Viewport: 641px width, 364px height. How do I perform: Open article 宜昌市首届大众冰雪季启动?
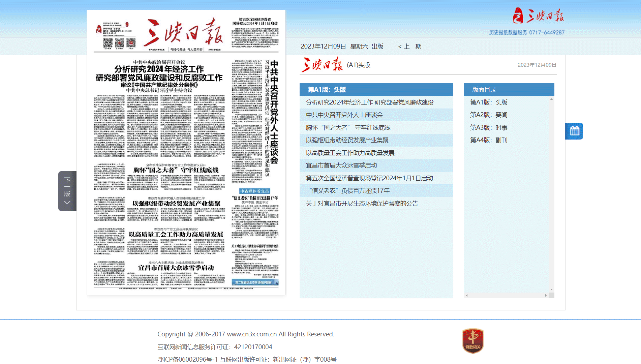(341, 165)
